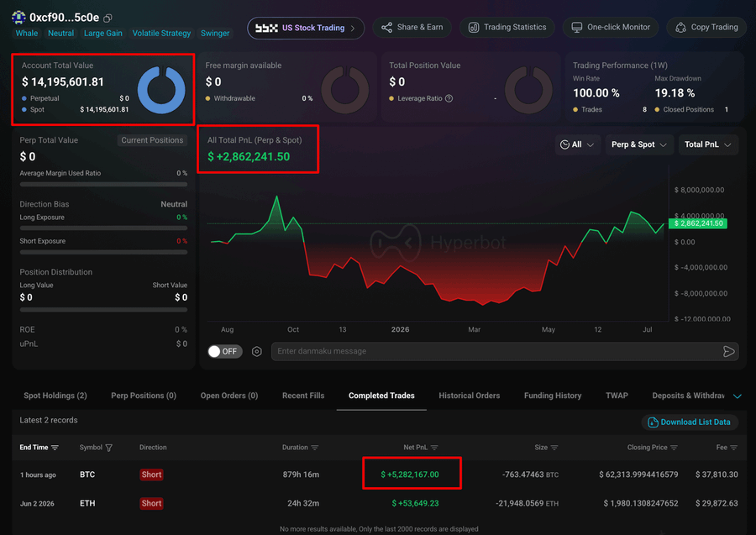Image resolution: width=756 pixels, height=535 pixels.
Task: Click green $ 2,862,241.50 chart price label
Action: 698,223
